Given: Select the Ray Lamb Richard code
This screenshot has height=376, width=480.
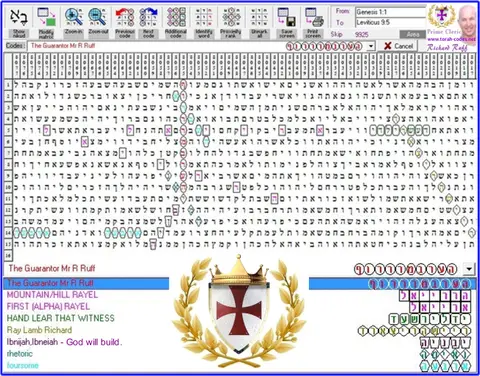Looking at the screenshot, I should pos(39,330).
